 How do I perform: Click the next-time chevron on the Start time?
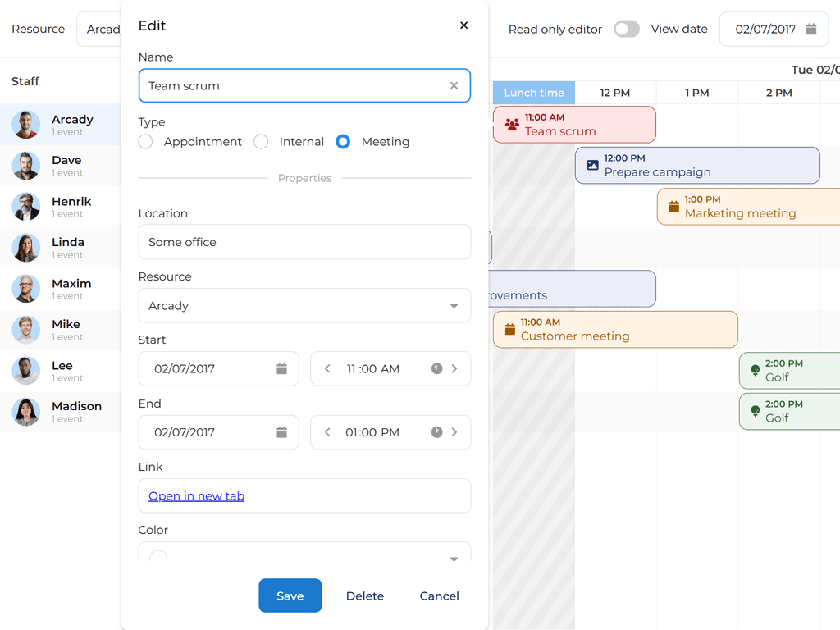454,368
